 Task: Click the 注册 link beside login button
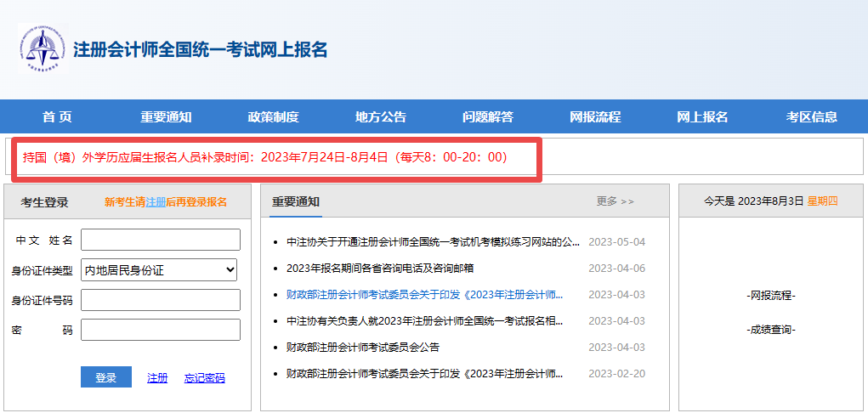click(157, 378)
